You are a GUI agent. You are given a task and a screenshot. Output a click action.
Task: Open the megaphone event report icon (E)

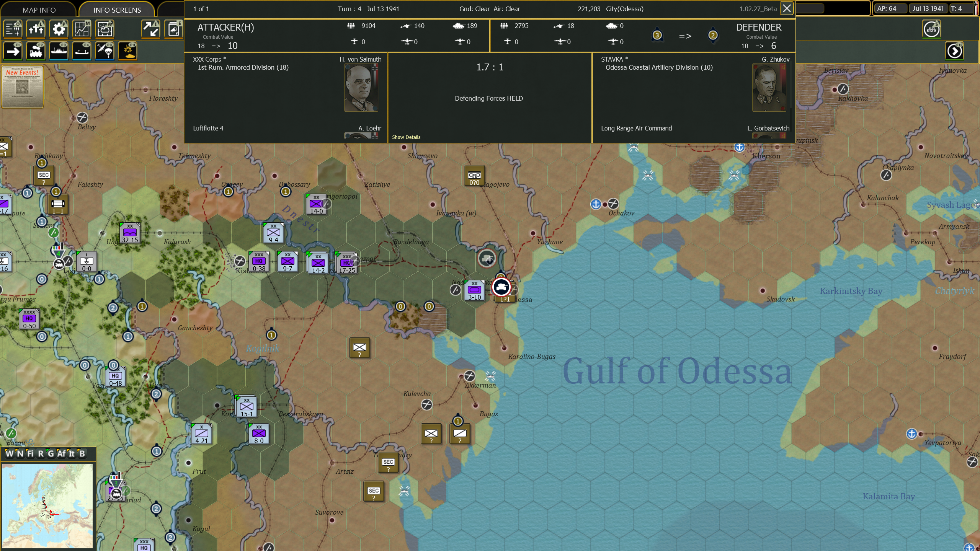tap(174, 29)
